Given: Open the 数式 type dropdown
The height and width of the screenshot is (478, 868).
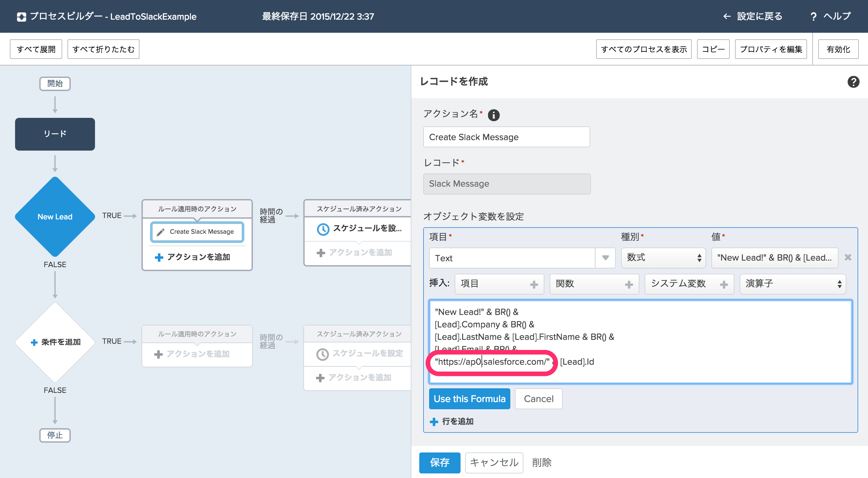Looking at the screenshot, I should [663, 258].
